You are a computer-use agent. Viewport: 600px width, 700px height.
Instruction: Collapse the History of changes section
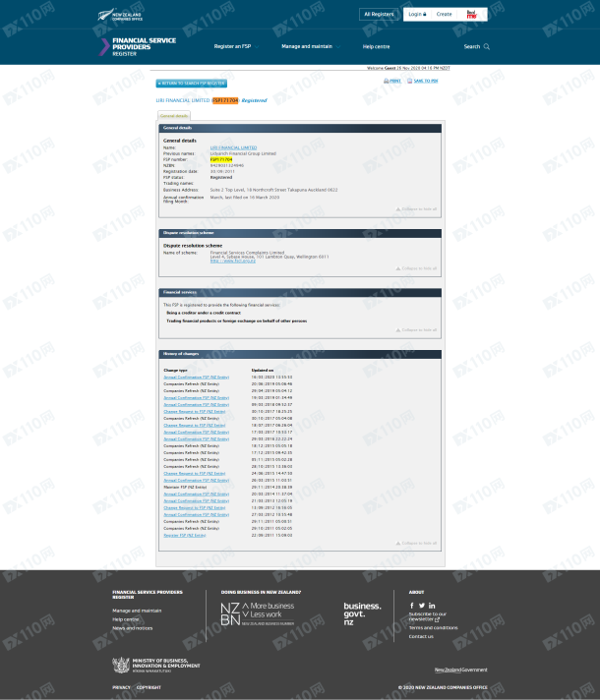point(416,543)
